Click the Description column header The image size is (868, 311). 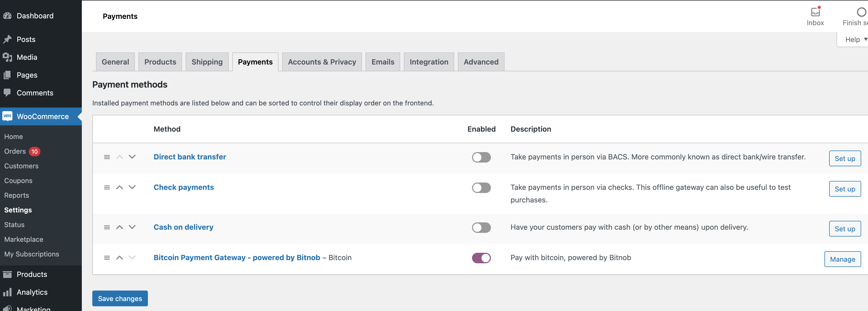(x=531, y=129)
